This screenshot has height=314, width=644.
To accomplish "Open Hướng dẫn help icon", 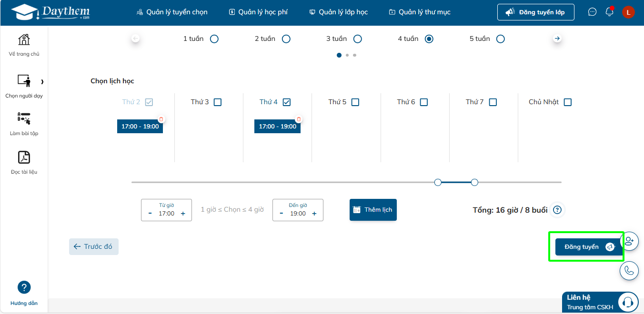I will (x=24, y=287).
